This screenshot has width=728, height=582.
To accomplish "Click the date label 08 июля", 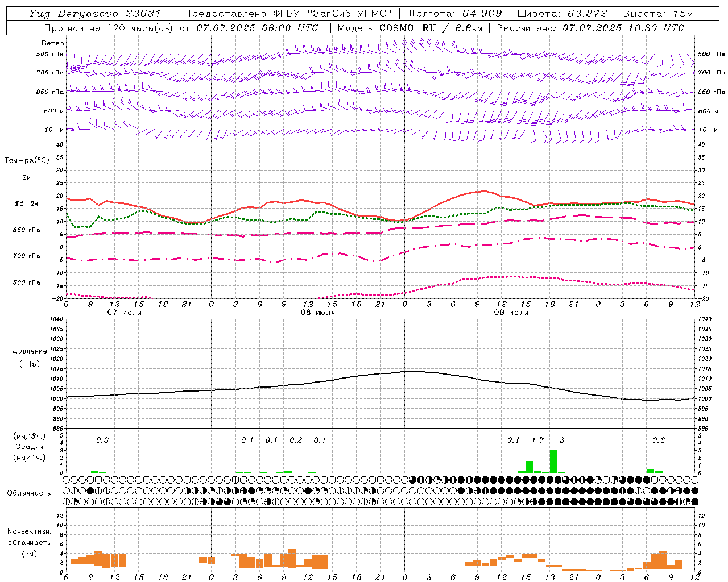I will pyautogui.click(x=318, y=313).
